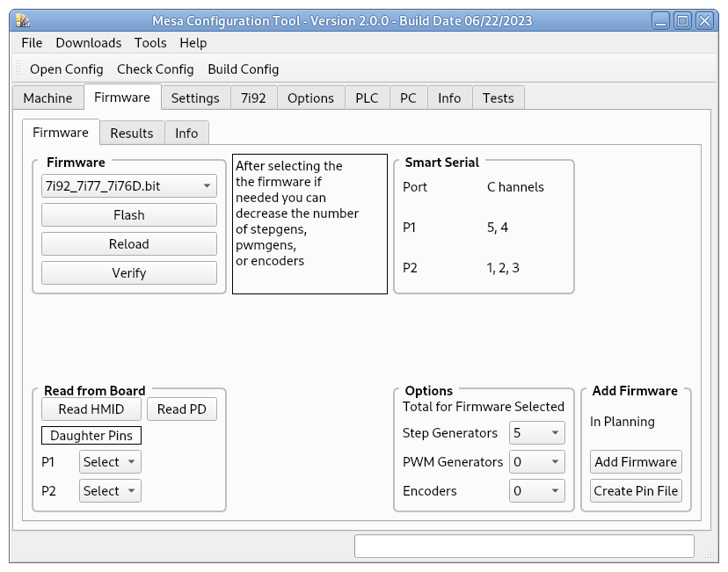
Task: Switch to the Options tab
Action: [x=310, y=98]
